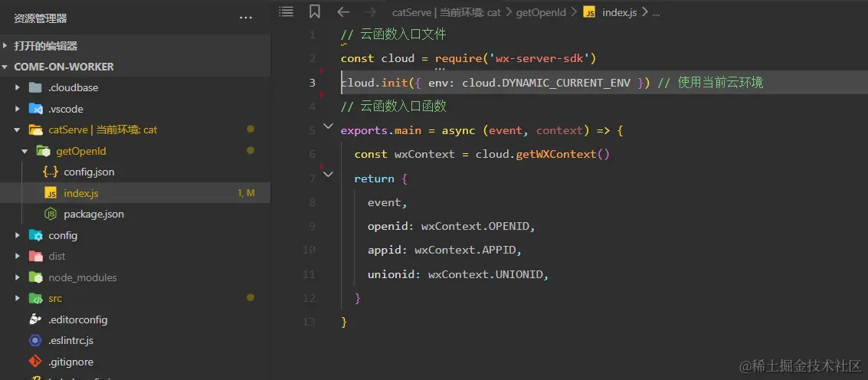The width and height of the screenshot is (868, 380).
Task: Open config.json file
Action: [89, 172]
